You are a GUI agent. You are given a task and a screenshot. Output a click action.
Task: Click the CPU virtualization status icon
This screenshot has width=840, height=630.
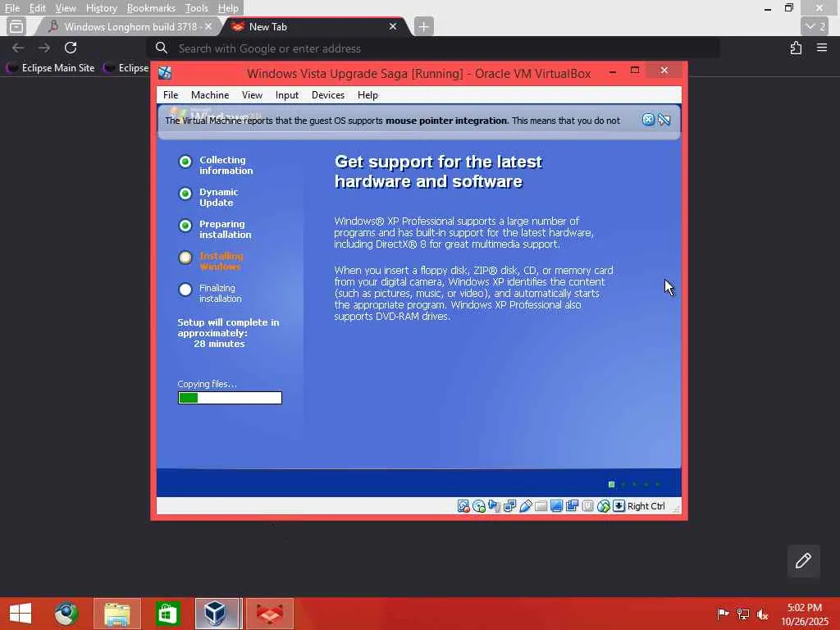click(x=587, y=506)
